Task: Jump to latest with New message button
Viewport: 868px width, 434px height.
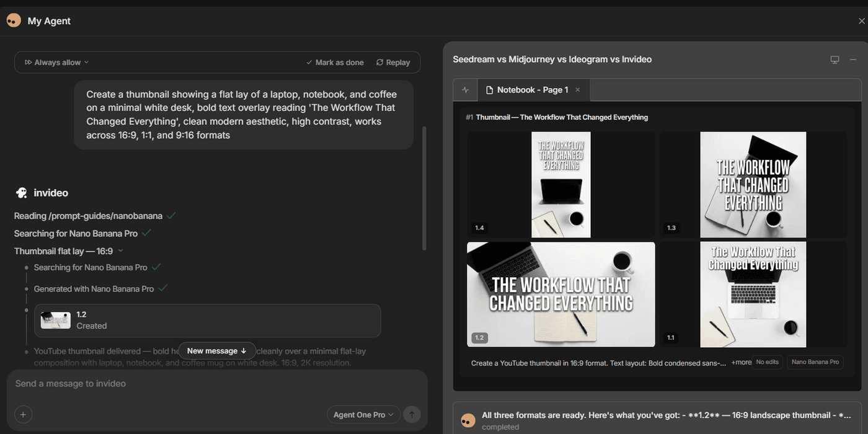Action: point(217,351)
